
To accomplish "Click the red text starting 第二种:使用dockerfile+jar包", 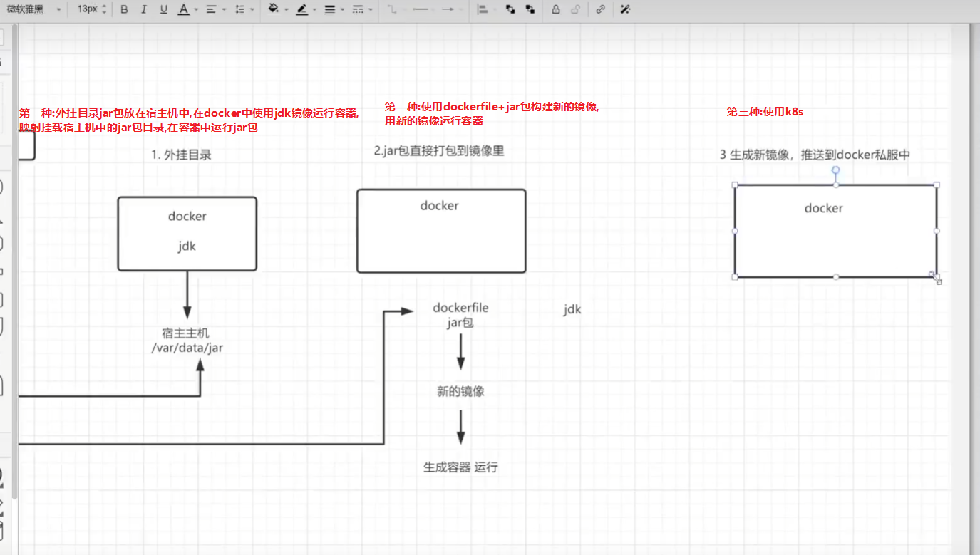I will (x=492, y=114).
